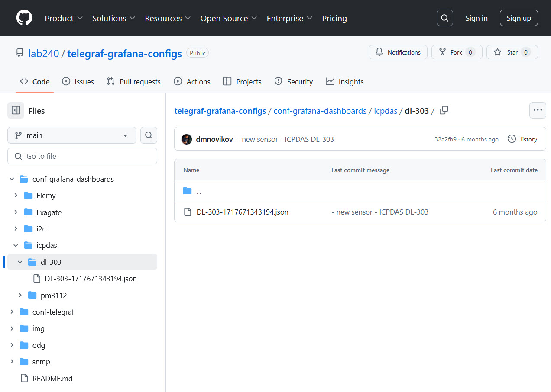Click dmnovikov's avatar thumbnail
The image size is (551, 392).
186,139
